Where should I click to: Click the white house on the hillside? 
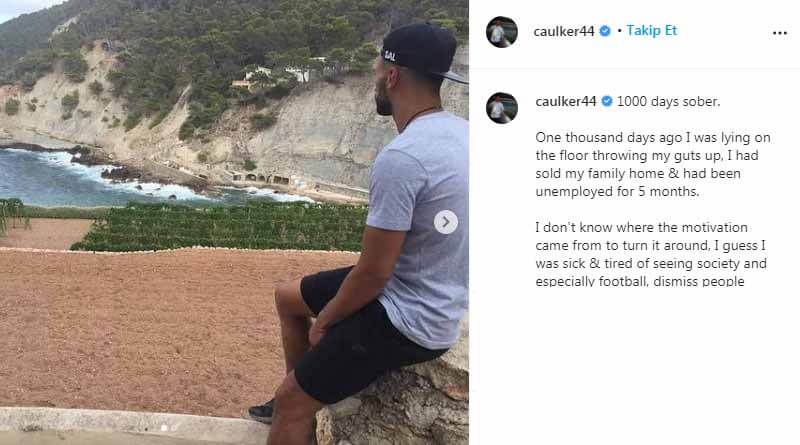(x=278, y=75)
